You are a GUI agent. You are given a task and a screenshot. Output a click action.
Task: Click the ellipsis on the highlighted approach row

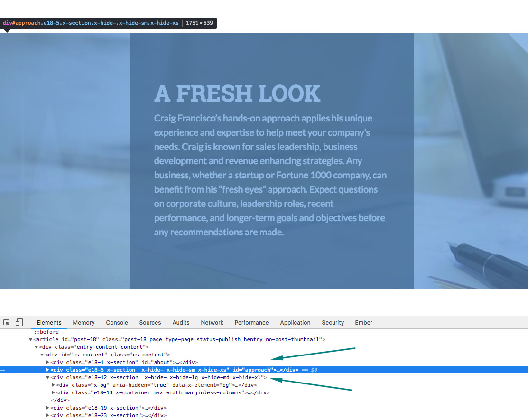click(3, 370)
